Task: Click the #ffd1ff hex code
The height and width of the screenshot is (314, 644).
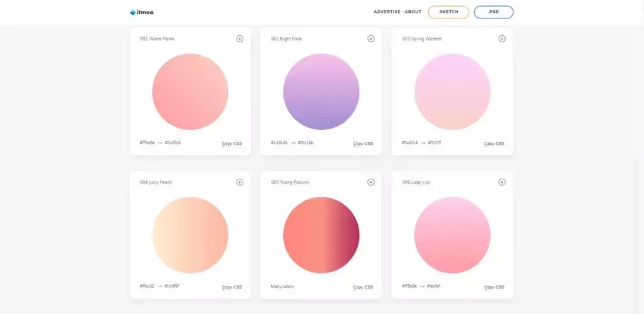Action: [435, 143]
